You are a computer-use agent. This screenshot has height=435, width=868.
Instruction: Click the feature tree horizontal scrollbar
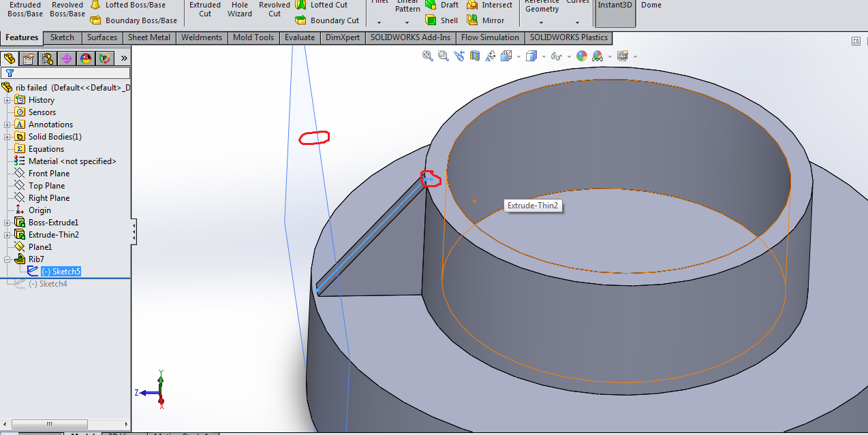coord(50,424)
